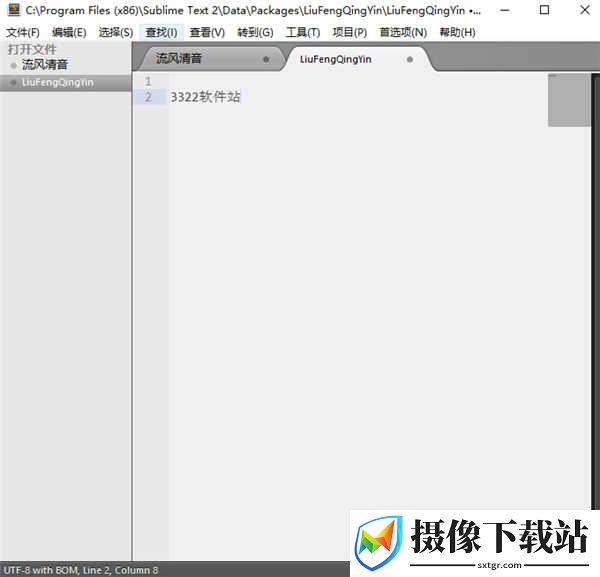This screenshot has width=600, height=577.
Task: Click the 打开文件 sidebar heading
Action: 32,49
